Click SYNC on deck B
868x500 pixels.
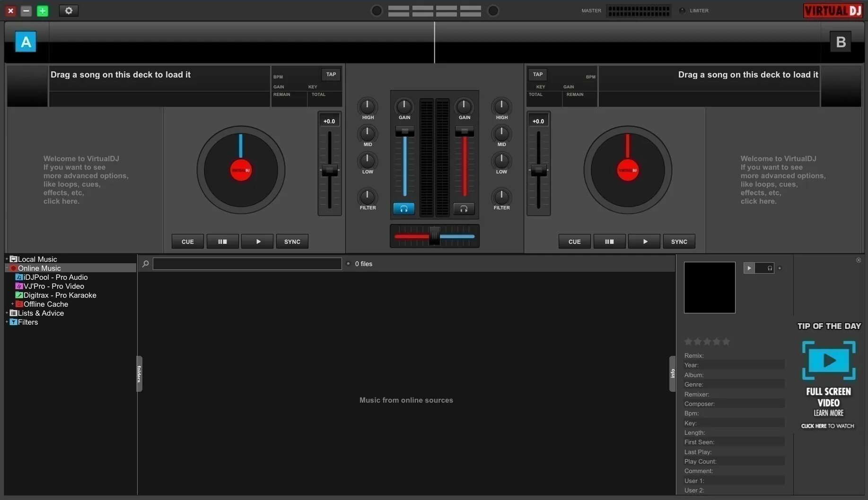pos(679,241)
